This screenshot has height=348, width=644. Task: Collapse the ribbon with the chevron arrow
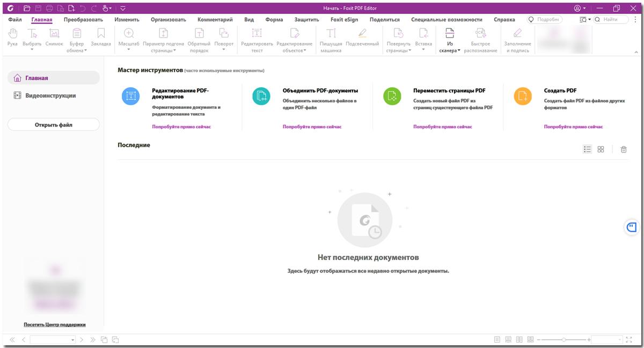click(635, 51)
